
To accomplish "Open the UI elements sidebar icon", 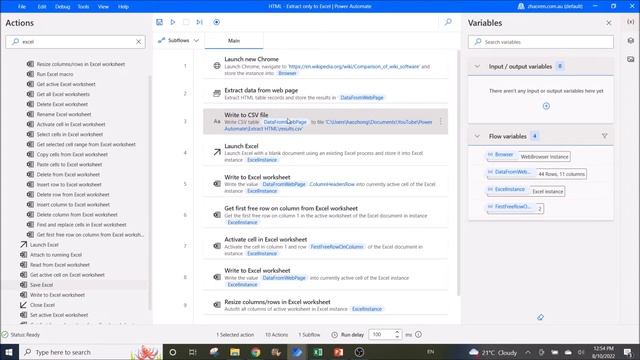I will pos(631,40).
